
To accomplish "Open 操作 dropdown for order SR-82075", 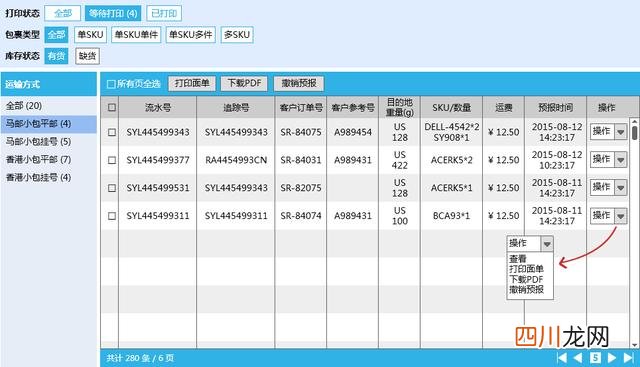I will click(x=609, y=187).
